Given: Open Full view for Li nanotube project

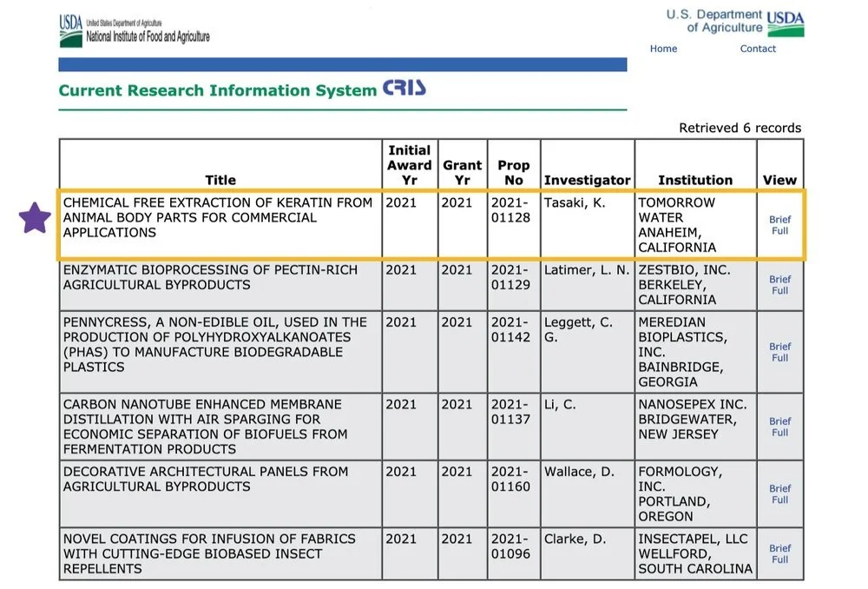Looking at the screenshot, I should click(780, 433).
